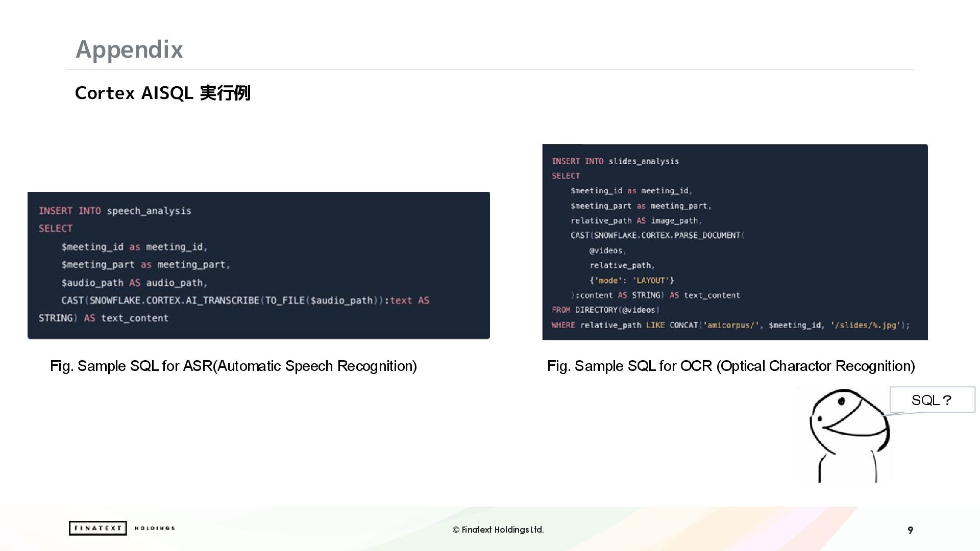Click the hand-drawn character illustration
Viewport: 980px width, 551px height.
[x=849, y=436]
